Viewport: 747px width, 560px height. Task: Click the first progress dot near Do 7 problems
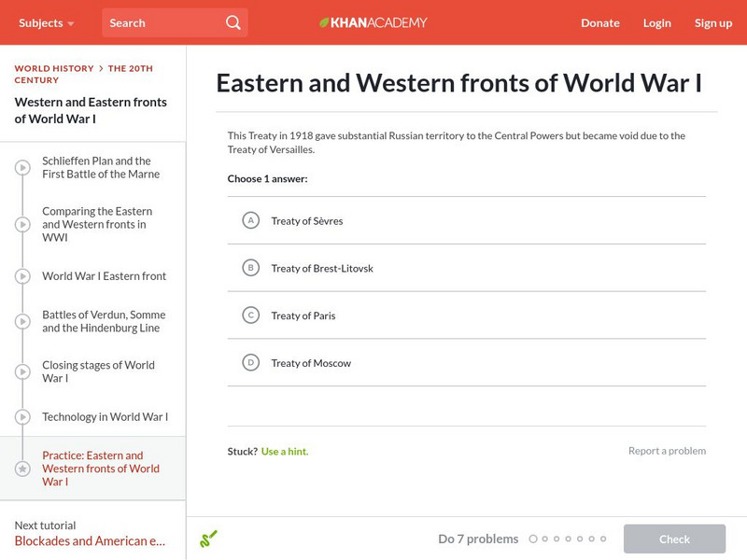(534, 539)
